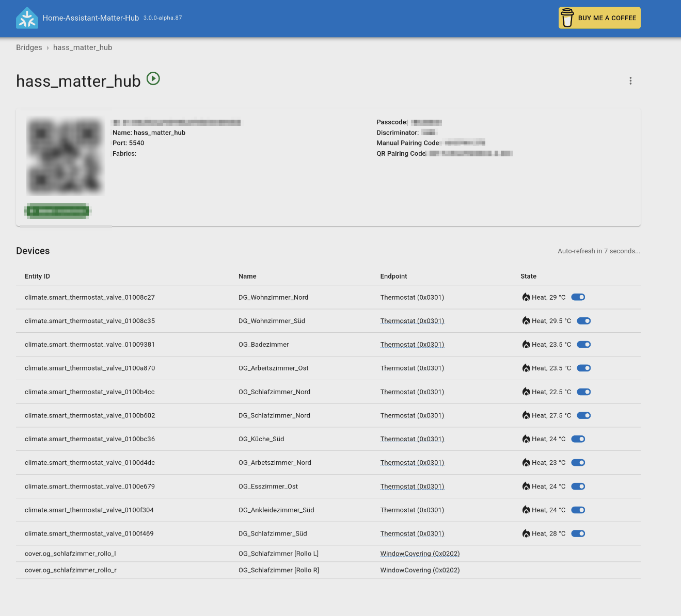Toggle the OG_Badezimmer thermostat switch
The width and height of the screenshot is (681, 616).
[584, 345]
